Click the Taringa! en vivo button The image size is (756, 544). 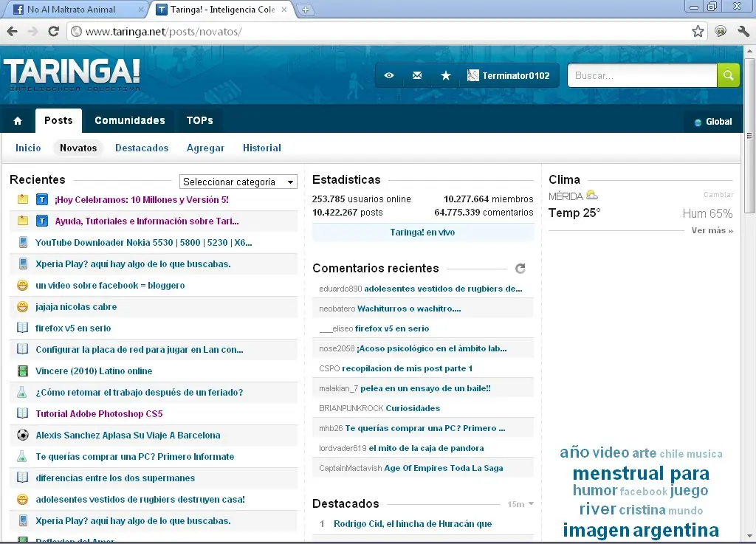[x=423, y=233]
